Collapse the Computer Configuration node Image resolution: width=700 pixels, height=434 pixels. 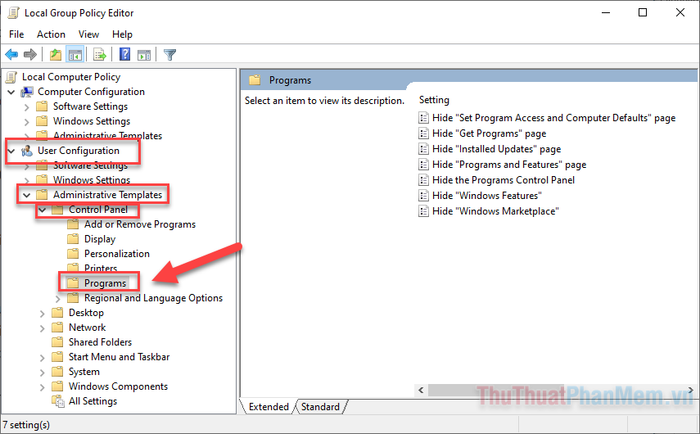12,92
